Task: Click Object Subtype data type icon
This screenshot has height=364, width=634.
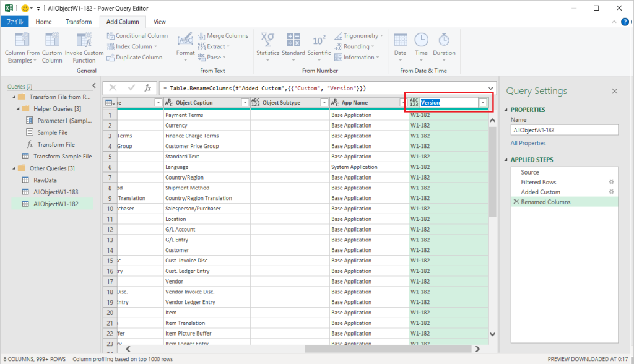Action: (x=255, y=103)
